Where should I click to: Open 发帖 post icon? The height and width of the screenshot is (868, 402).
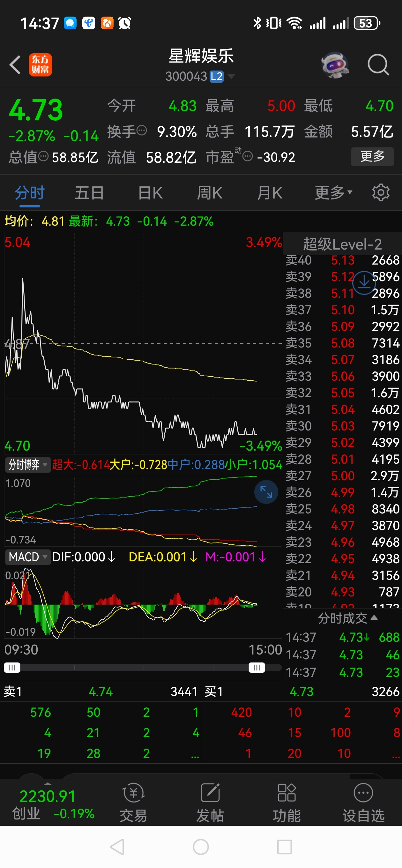[210, 803]
